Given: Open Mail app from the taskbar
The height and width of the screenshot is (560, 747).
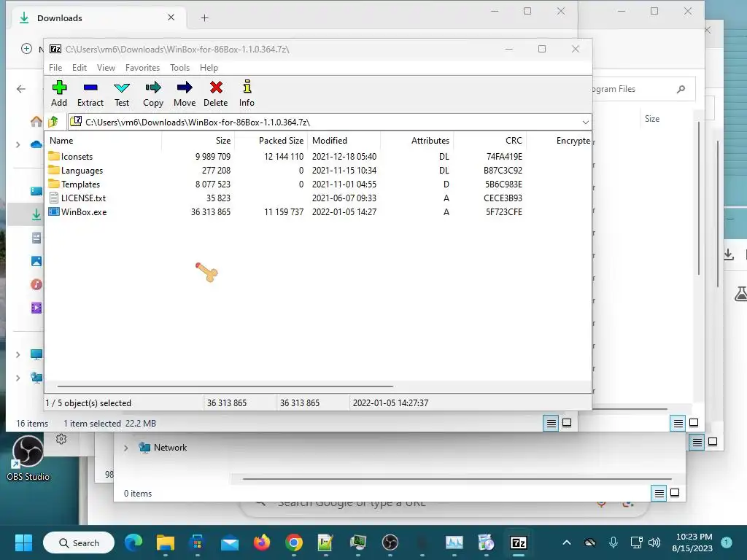Looking at the screenshot, I should pyautogui.click(x=230, y=542).
